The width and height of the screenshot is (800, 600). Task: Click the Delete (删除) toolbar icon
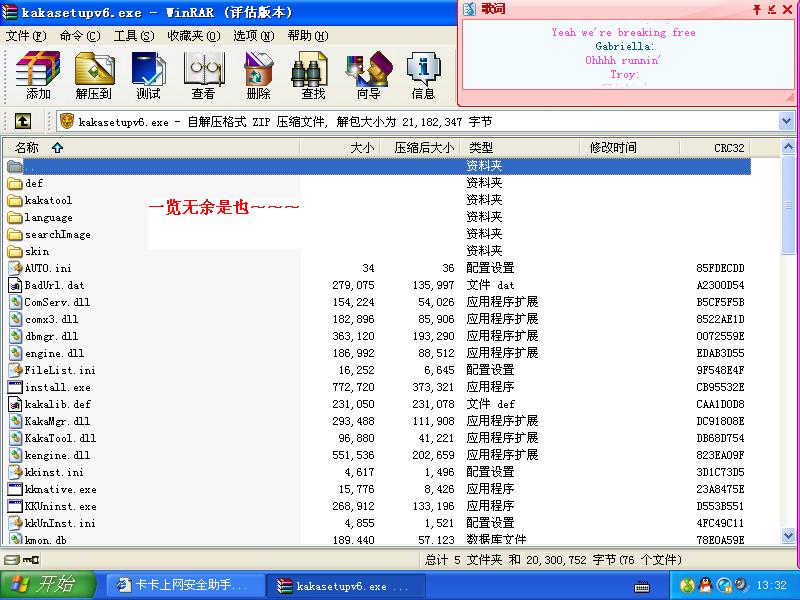pyautogui.click(x=258, y=76)
